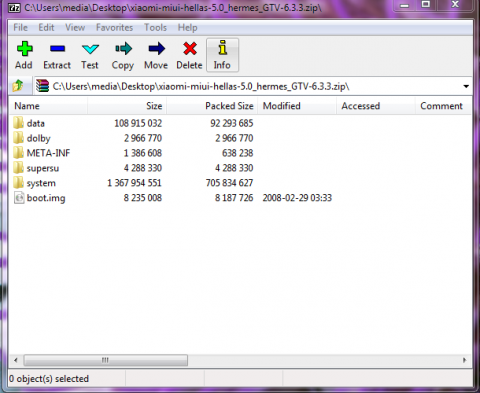Screen dimensions: 480x393
Task: Open the Tools menu
Action: click(155, 27)
